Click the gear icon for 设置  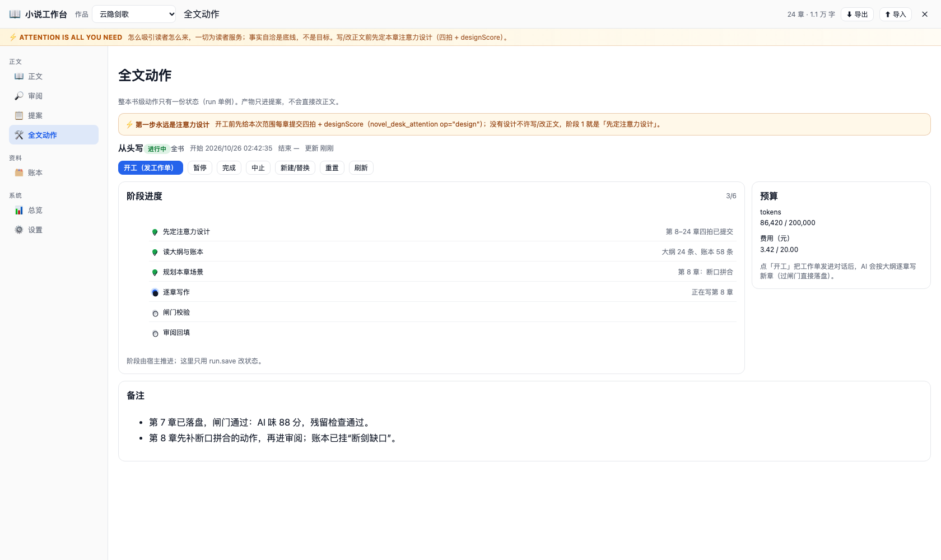(19, 230)
